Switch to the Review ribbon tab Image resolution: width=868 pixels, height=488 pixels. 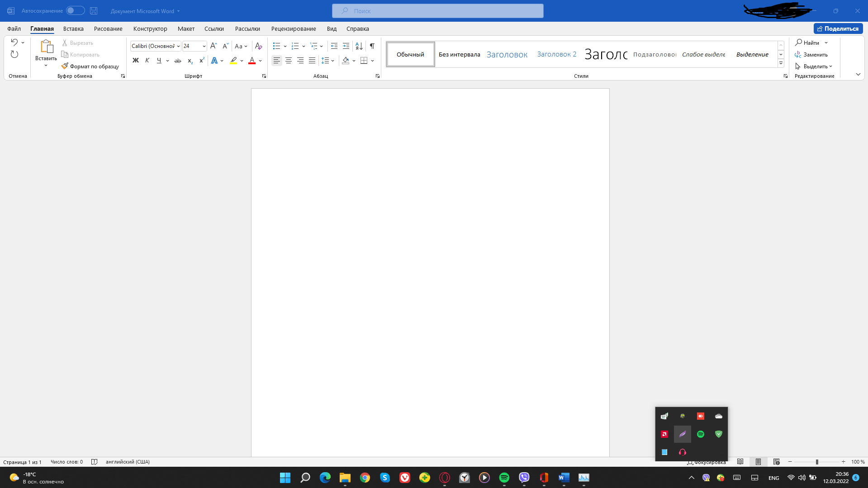click(293, 28)
